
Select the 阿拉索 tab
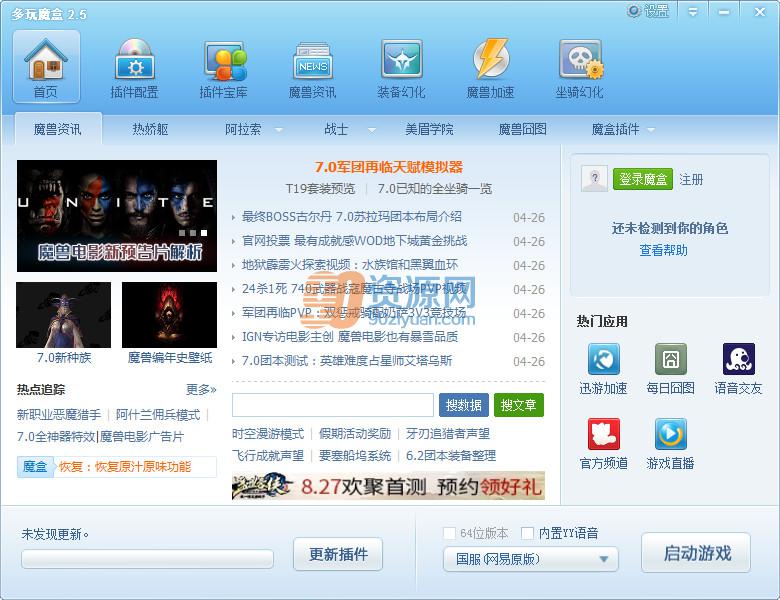click(x=243, y=129)
